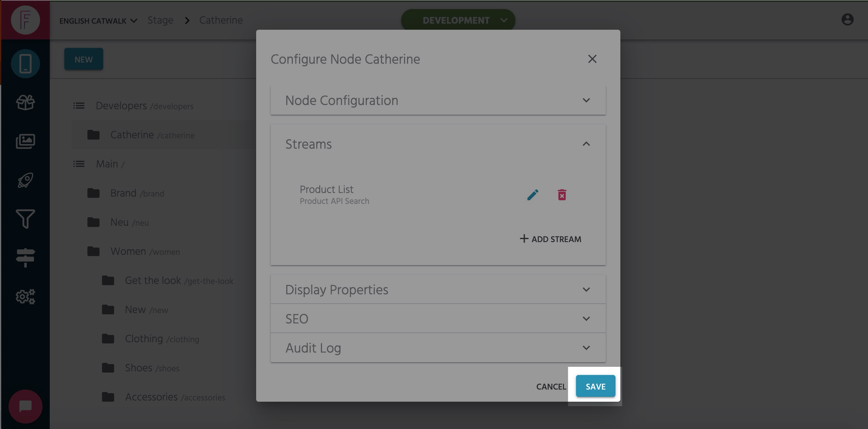Click the Product List stream name

click(327, 189)
